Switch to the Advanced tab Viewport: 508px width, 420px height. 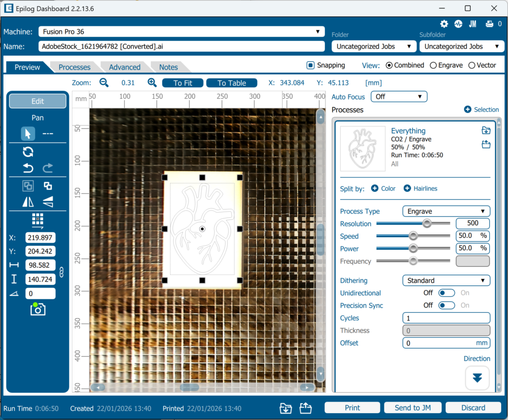pyautogui.click(x=125, y=67)
